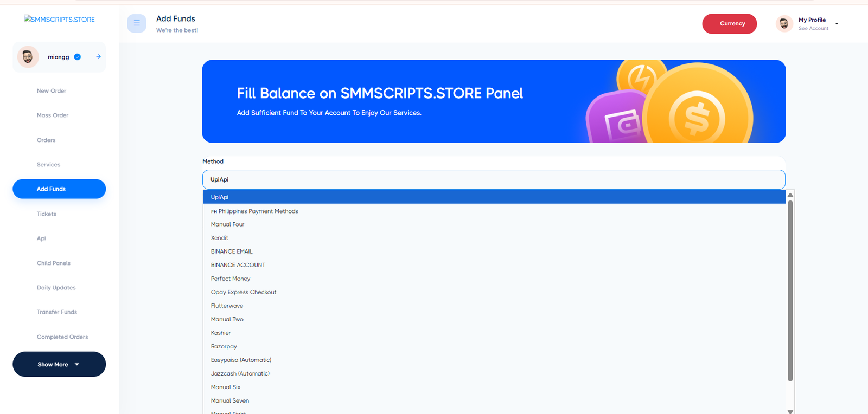Viewport: 868px width, 414px height.
Task: Click the My Profile avatar picture
Action: (784, 24)
